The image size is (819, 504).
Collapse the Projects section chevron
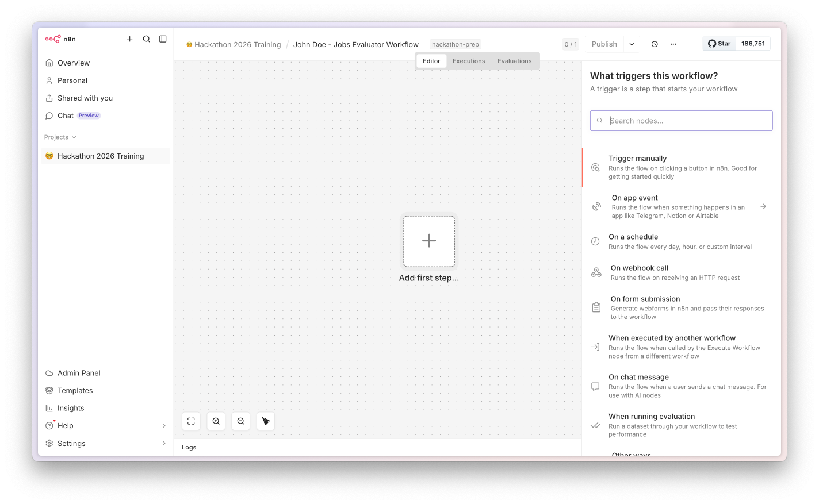tap(74, 137)
